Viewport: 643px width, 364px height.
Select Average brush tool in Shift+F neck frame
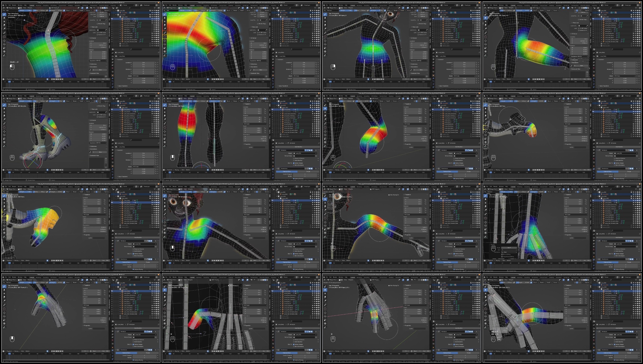point(4,21)
